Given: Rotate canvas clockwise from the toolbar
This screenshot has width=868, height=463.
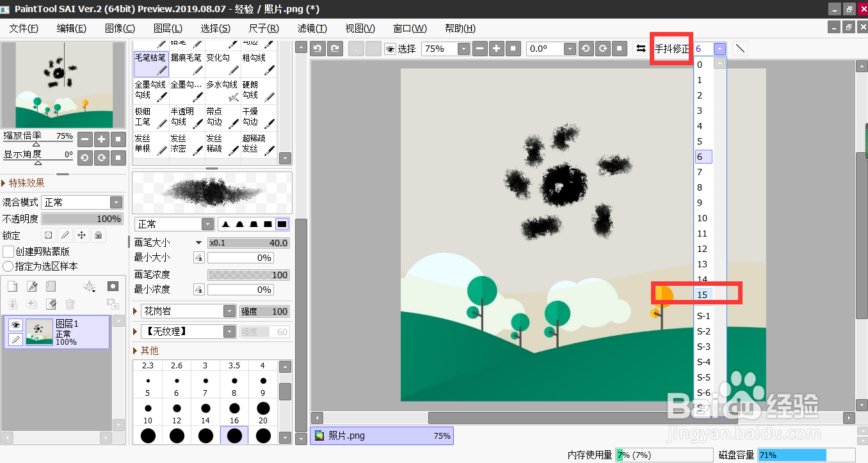Looking at the screenshot, I should point(602,49).
